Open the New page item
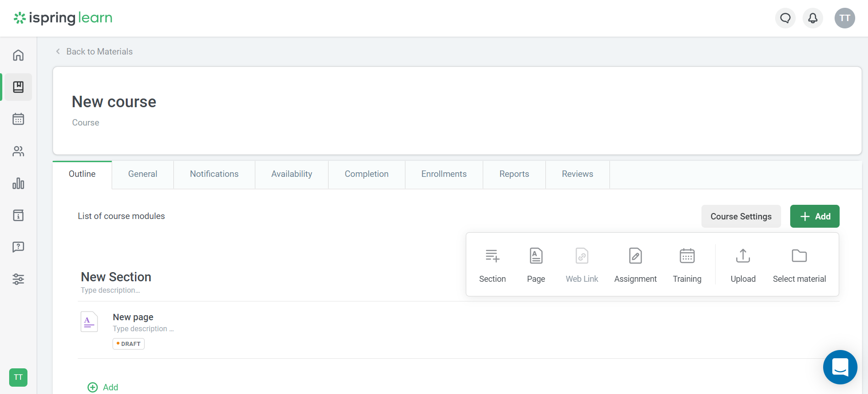Screen dimensions: 868x394 [x=133, y=317]
